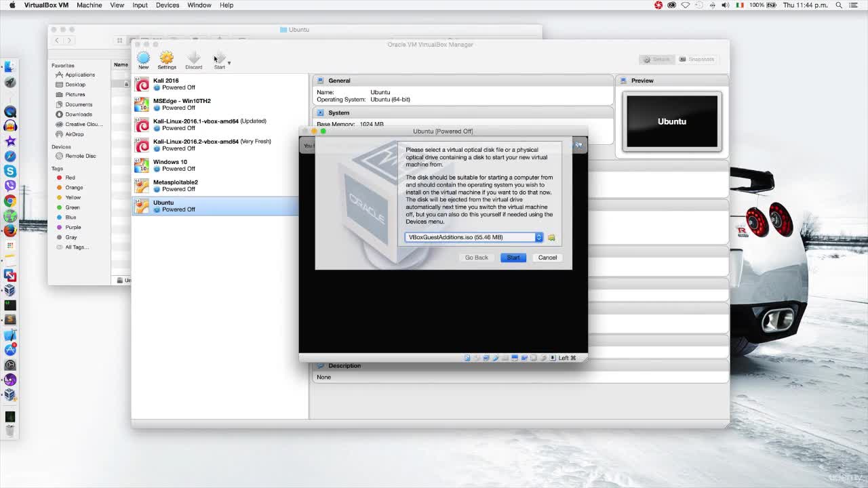Click the Start arrow toolbar icon
The image size is (868, 488).
coord(219,60)
